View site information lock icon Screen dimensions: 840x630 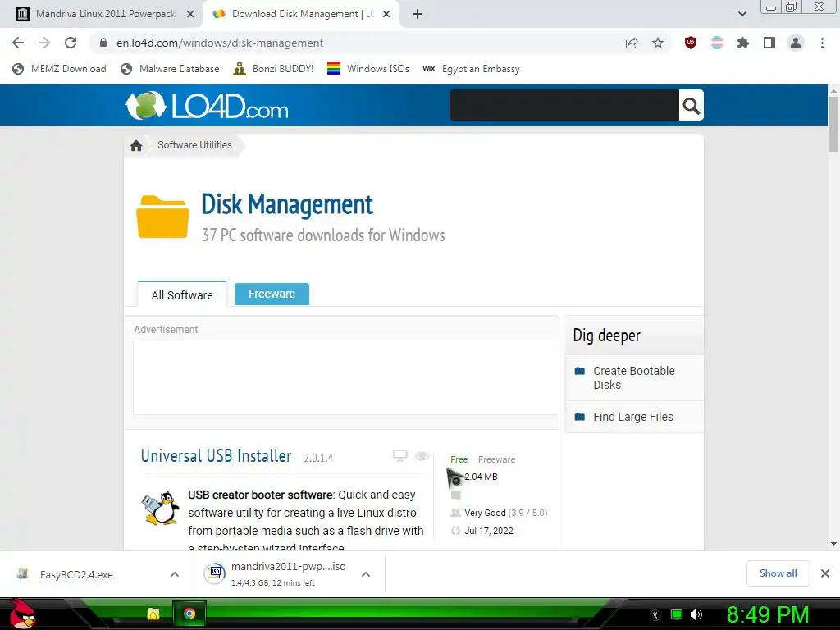point(103,43)
